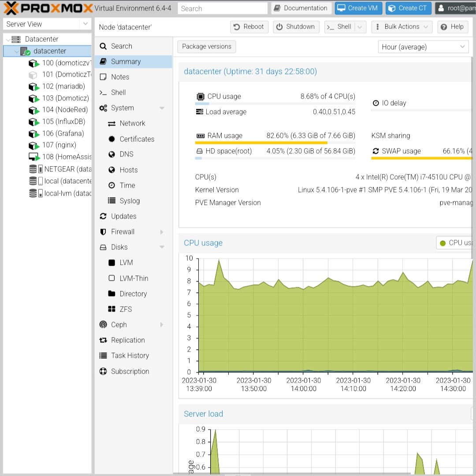
Task: Open Hosts settings
Action: (x=133, y=170)
